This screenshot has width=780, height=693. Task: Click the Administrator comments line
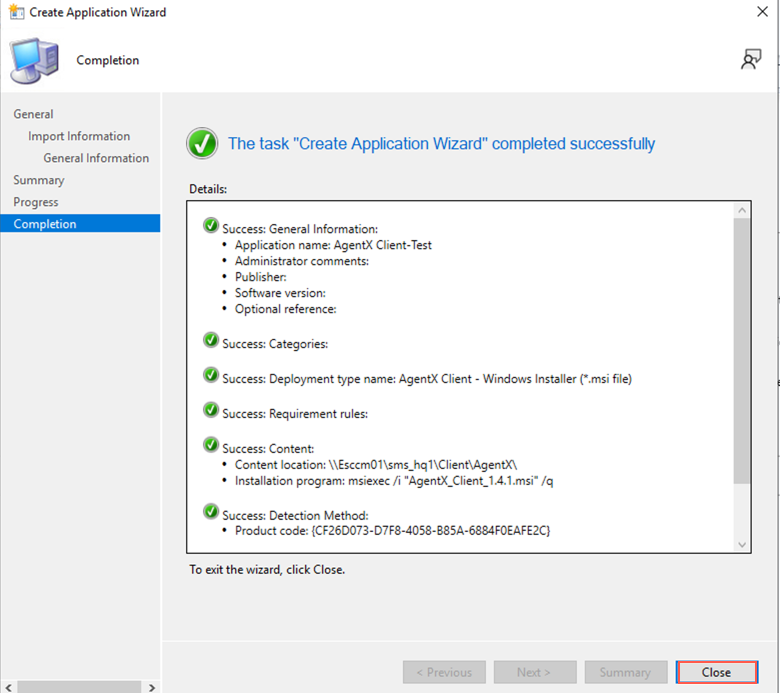(x=301, y=261)
